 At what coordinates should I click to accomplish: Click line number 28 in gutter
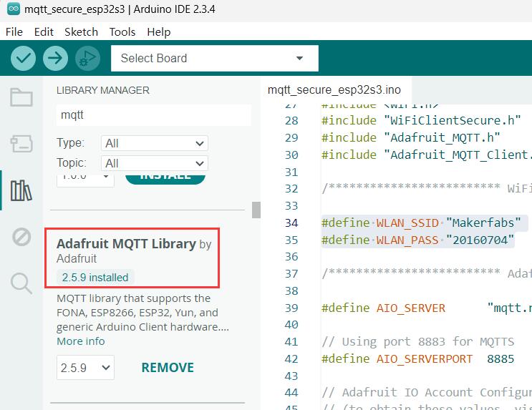(291, 121)
